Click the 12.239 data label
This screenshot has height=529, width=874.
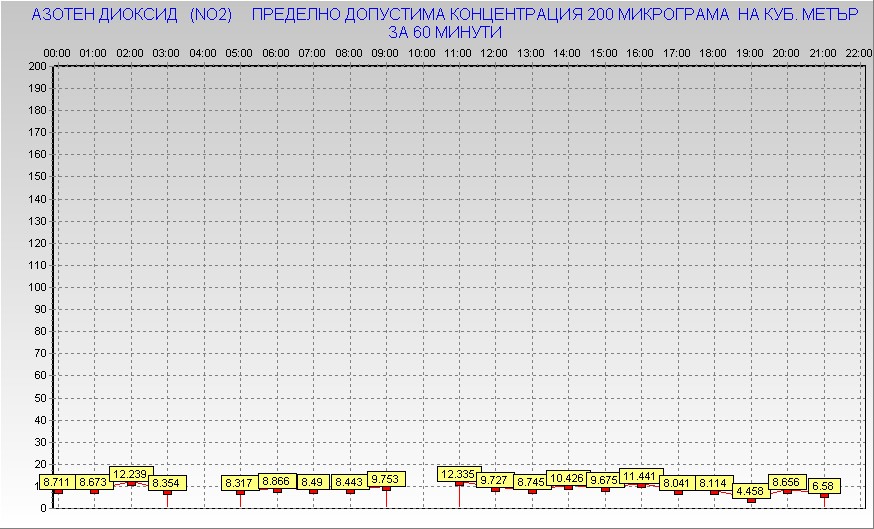[x=131, y=474]
